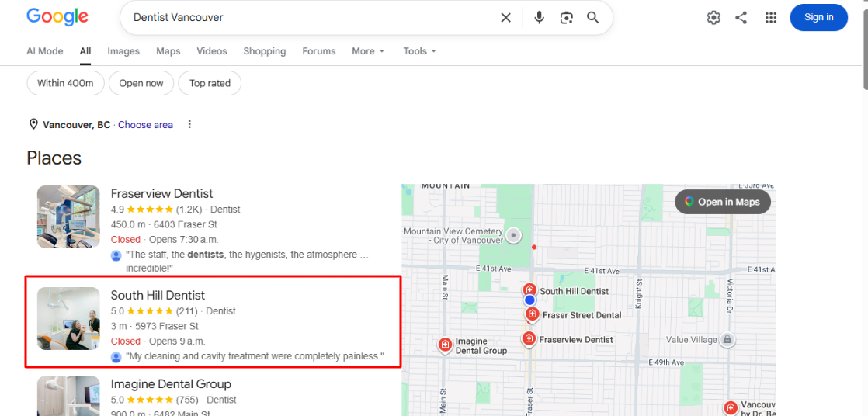The height and width of the screenshot is (416, 868).
Task: Open Imagine Dental Group listing title
Action: [171, 384]
